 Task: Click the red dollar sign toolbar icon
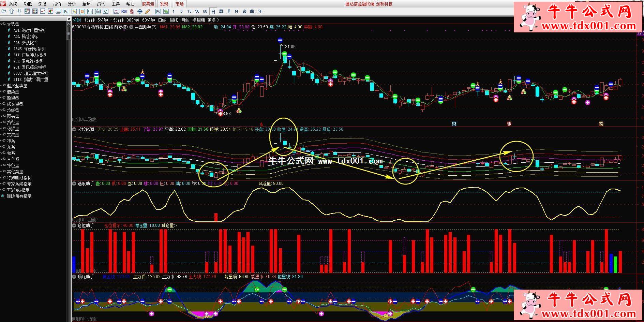point(132,11)
